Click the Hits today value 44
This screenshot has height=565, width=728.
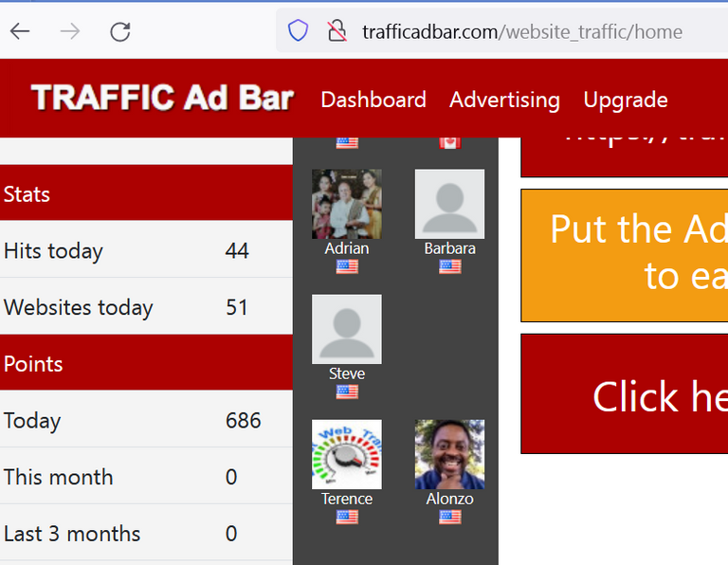pos(237,250)
